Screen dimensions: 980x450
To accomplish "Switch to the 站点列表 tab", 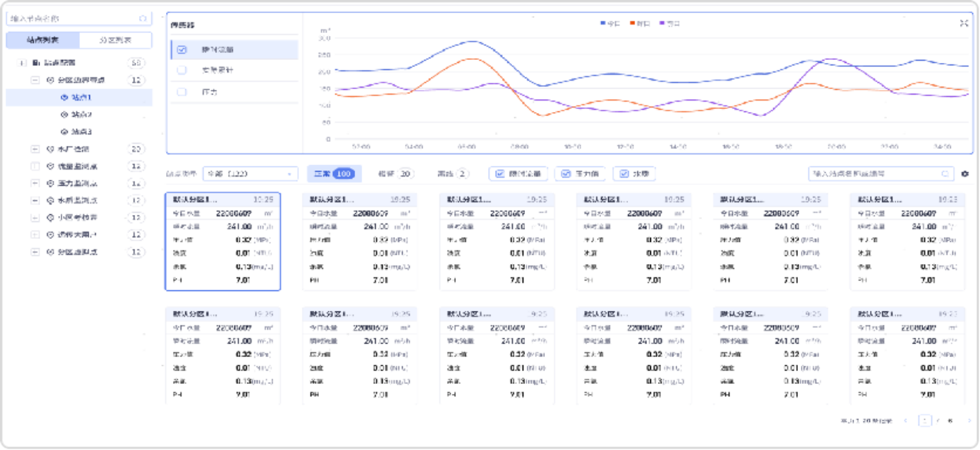I will (42, 40).
